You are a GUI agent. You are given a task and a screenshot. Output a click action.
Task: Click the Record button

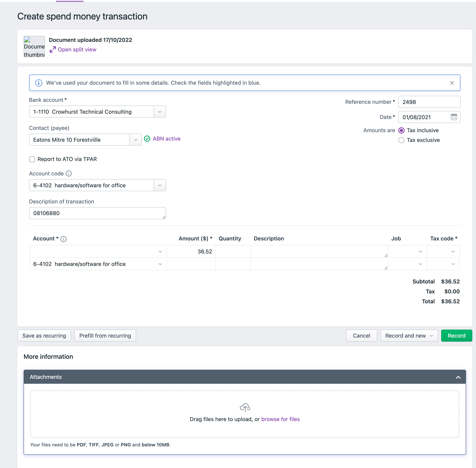(456, 335)
